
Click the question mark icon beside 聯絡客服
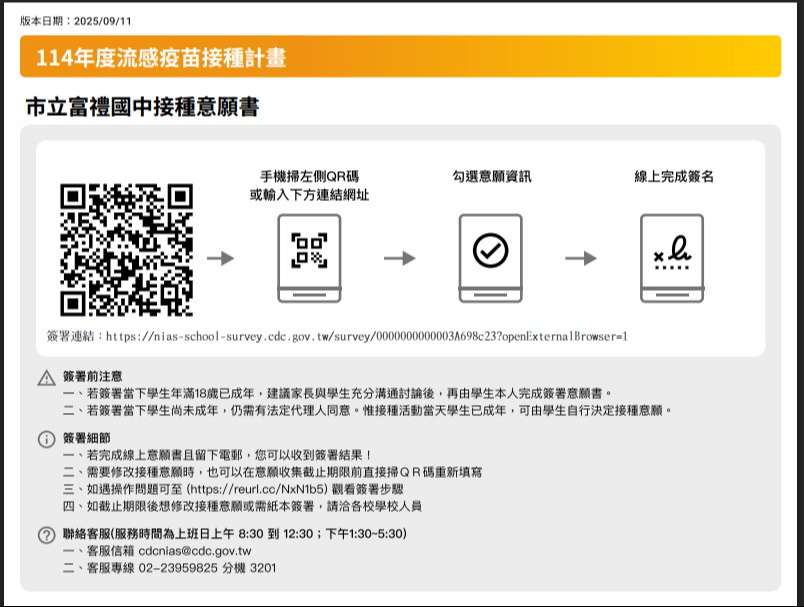coord(46,535)
